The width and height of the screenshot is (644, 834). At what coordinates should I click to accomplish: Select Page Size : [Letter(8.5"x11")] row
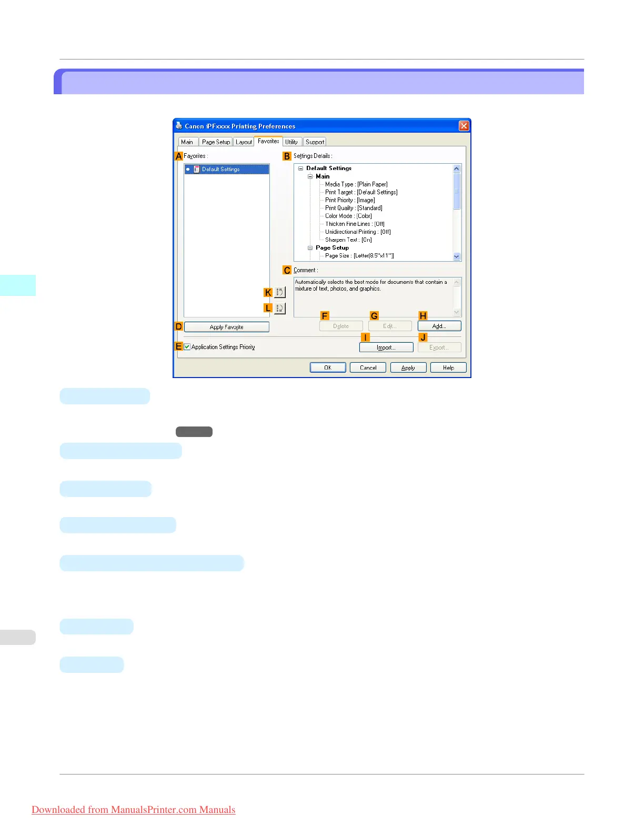click(359, 255)
